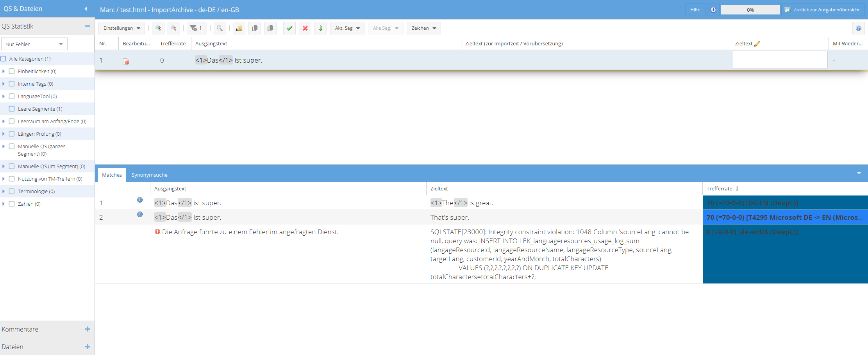The image size is (868, 355).
Task: Open the Einstellungen dropdown menu
Action: coord(121,28)
